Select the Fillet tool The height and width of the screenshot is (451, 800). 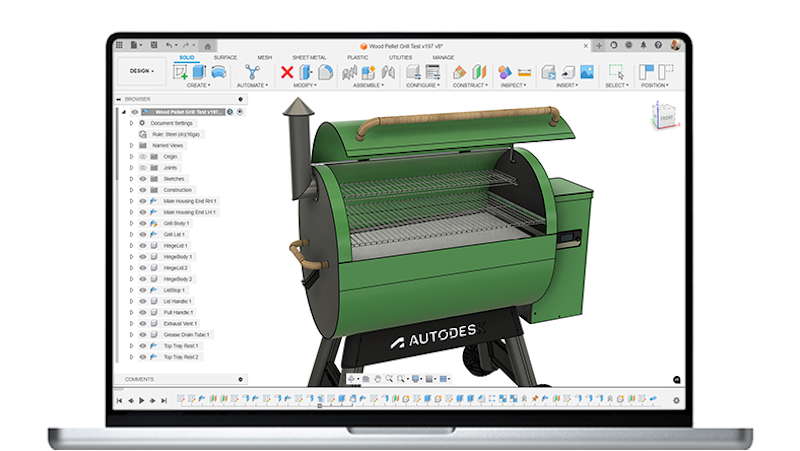325,72
